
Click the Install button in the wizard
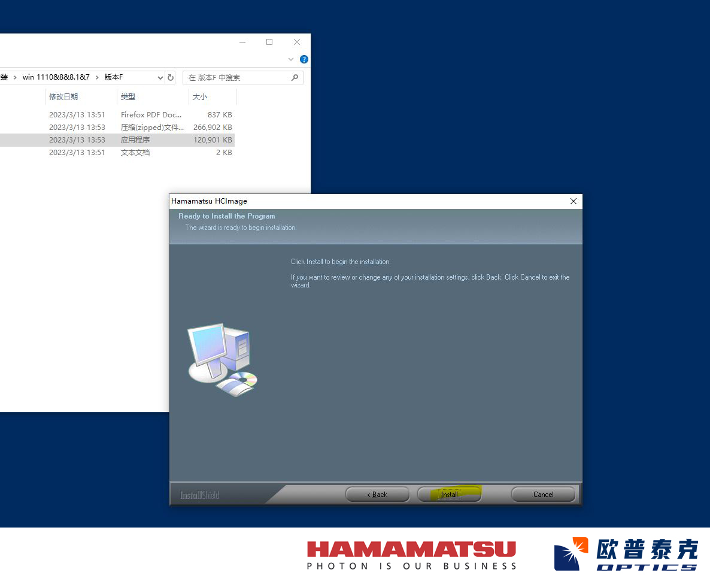coord(449,495)
